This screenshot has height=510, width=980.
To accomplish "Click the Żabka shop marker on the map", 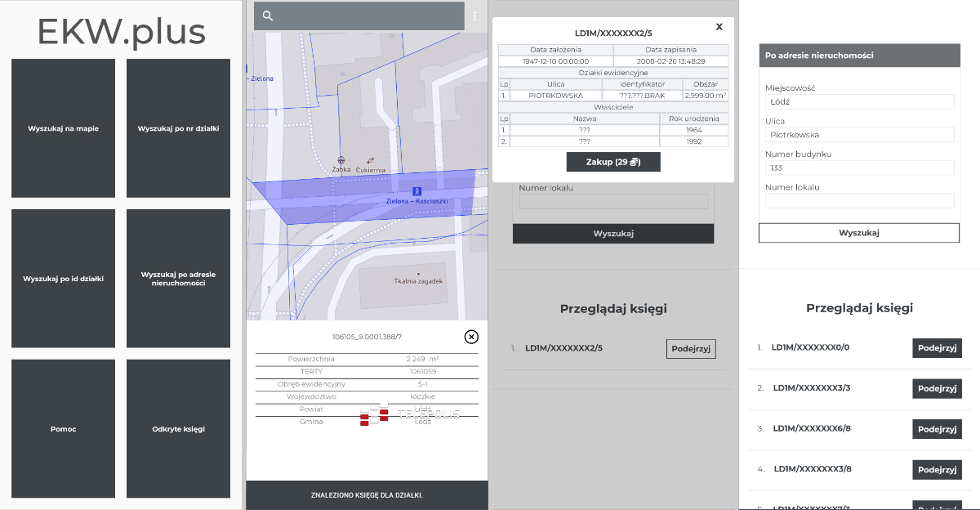I will (x=341, y=160).
